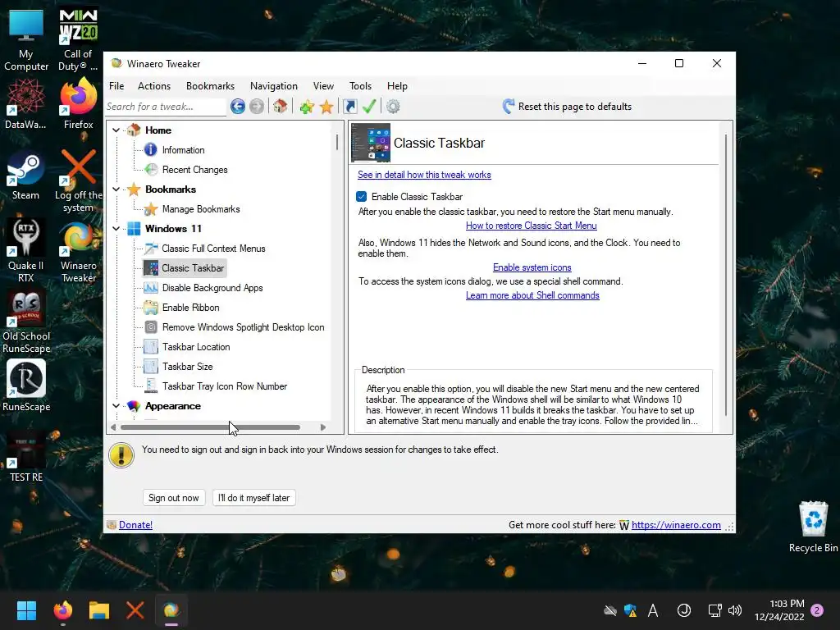This screenshot has width=840, height=630.
Task: Uncheck Enable Classic Taskbar checkbox
Action: pyautogui.click(x=362, y=197)
